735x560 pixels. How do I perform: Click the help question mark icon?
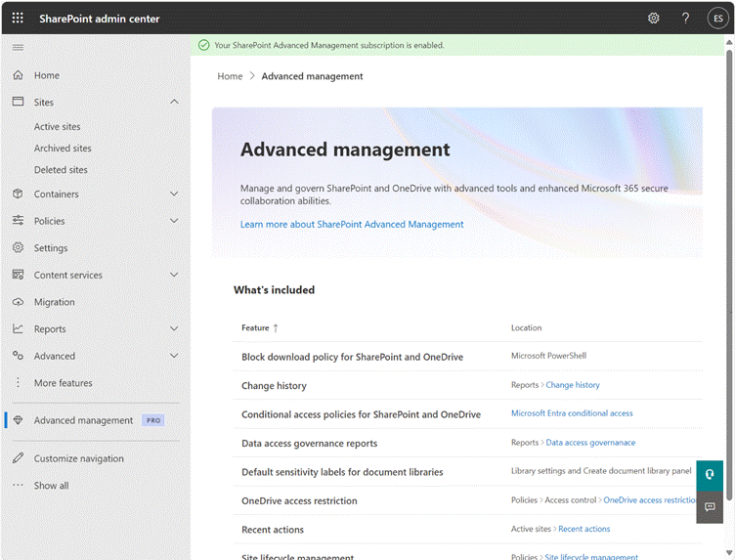685,19
